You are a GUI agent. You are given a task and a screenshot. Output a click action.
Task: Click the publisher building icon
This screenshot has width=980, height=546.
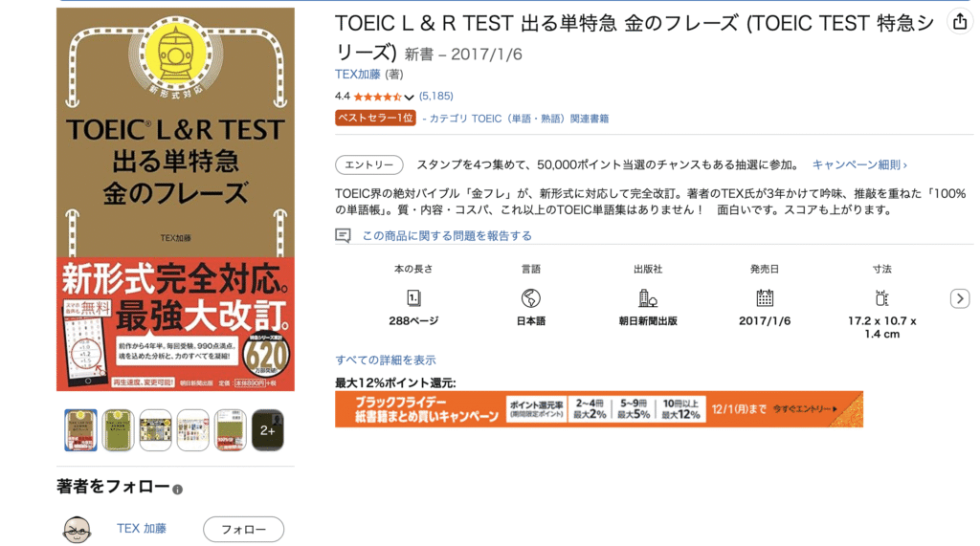pos(648,298)
